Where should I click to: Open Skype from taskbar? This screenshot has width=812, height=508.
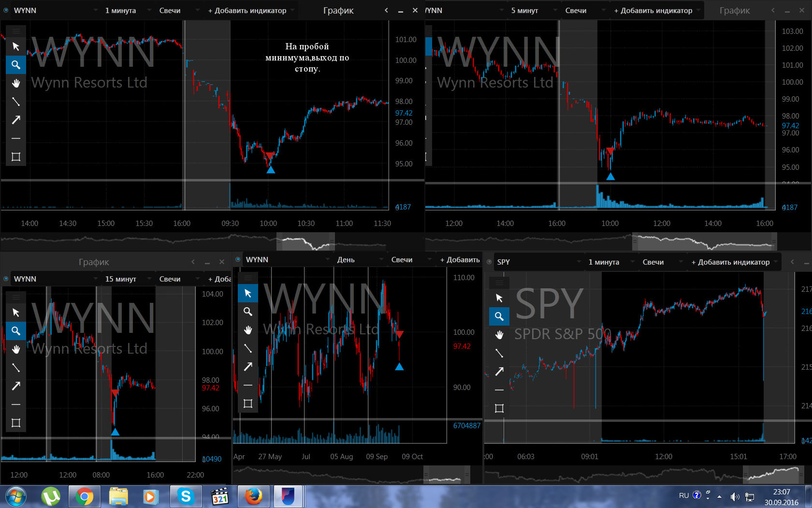[x=186, y=496]
